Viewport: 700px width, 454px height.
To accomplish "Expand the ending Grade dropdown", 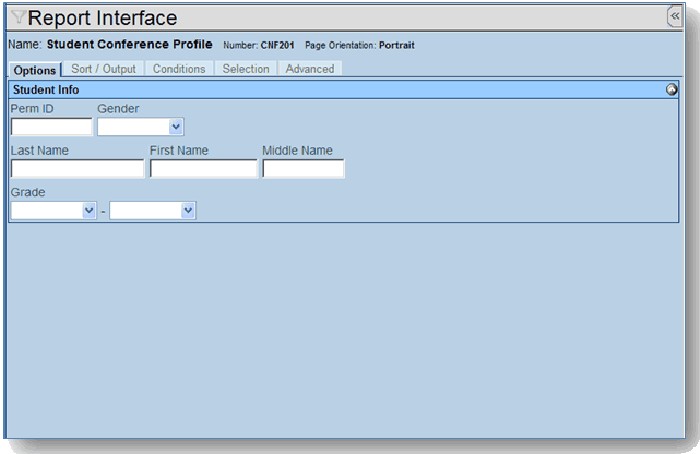I will click(152, 211).
